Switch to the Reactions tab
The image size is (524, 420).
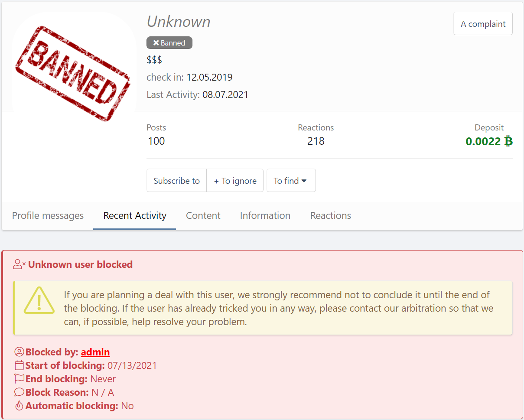click(x=330, y=215)
